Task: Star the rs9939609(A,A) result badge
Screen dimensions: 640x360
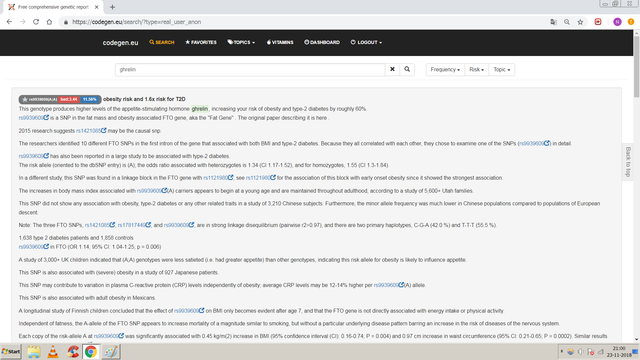Action: tap(24, 99)
